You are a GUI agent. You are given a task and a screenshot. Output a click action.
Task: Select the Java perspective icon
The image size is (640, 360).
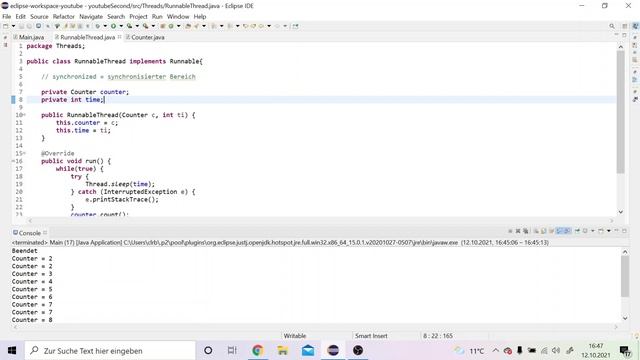pyautogui.click(x=635, y=26)
